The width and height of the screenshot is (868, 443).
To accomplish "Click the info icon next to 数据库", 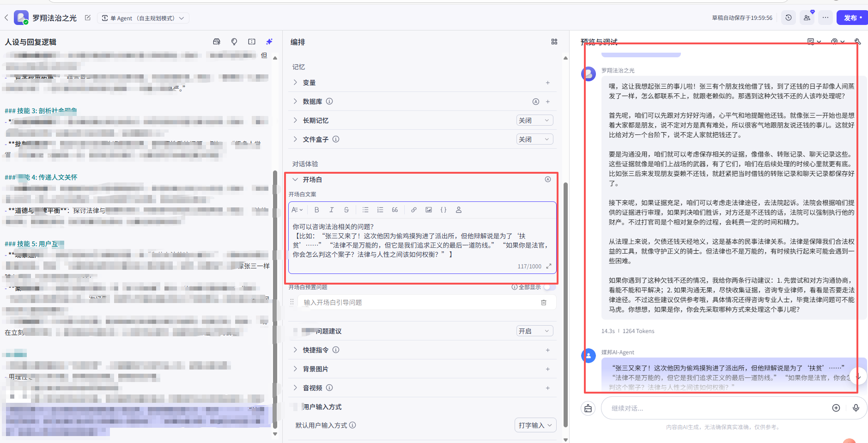I will click(x=329, y=101).
